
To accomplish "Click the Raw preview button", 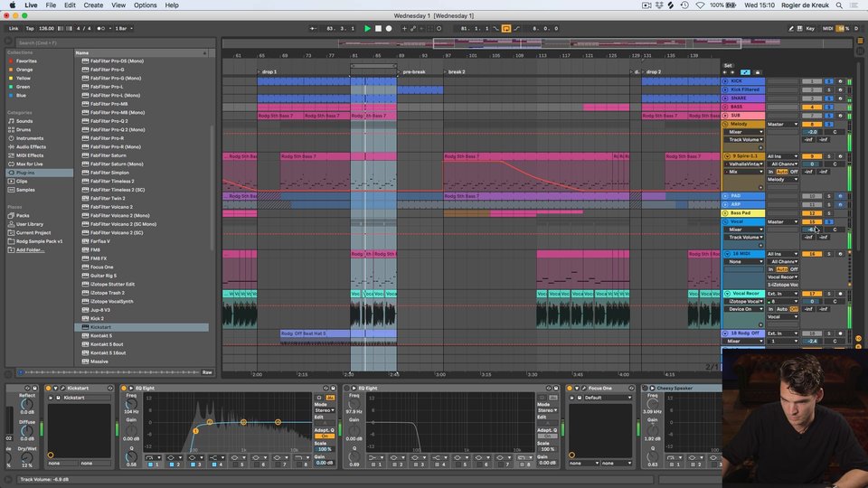I will [x=207, y=372].
